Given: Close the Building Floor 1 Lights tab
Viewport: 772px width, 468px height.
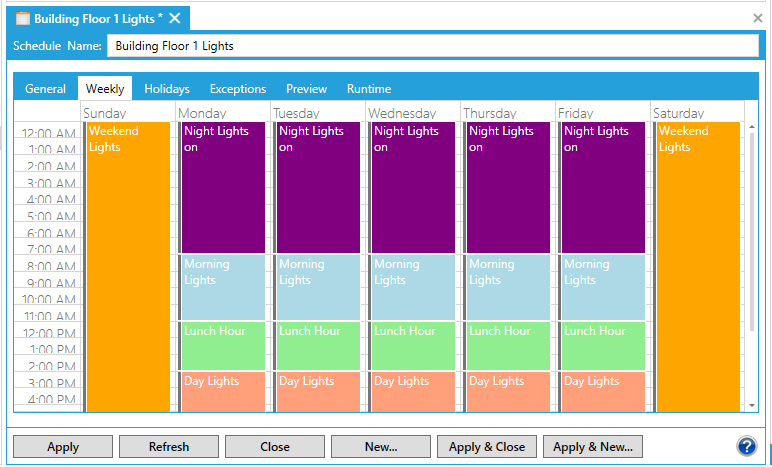Looking at the screenshot, I should coord(175,18).
